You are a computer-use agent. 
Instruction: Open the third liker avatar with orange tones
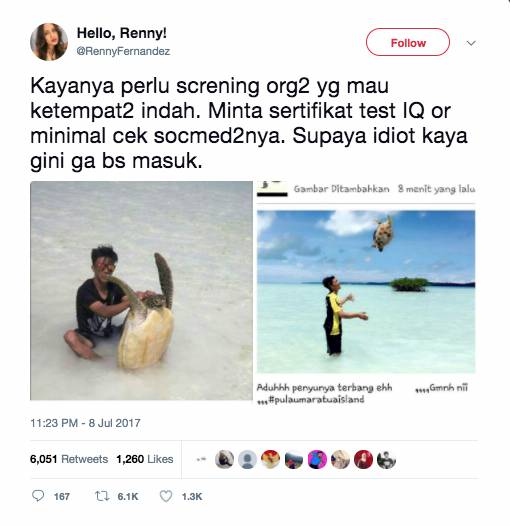tap(270, 459)
